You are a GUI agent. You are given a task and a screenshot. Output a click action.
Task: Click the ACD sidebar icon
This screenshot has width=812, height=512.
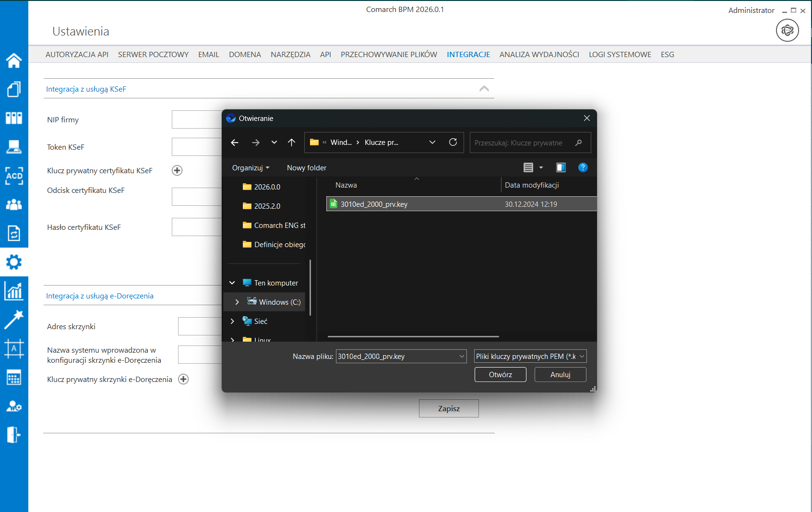[x=14, y=176]
